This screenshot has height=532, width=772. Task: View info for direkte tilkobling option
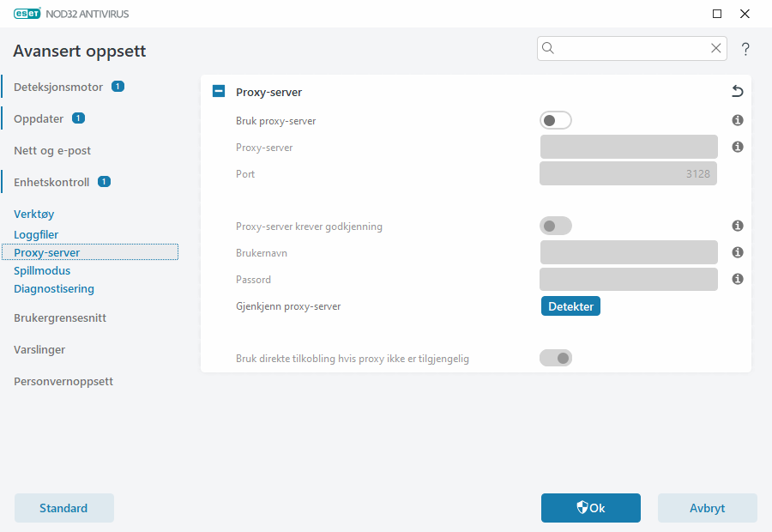pyautogui.click(x=737, y=358)
